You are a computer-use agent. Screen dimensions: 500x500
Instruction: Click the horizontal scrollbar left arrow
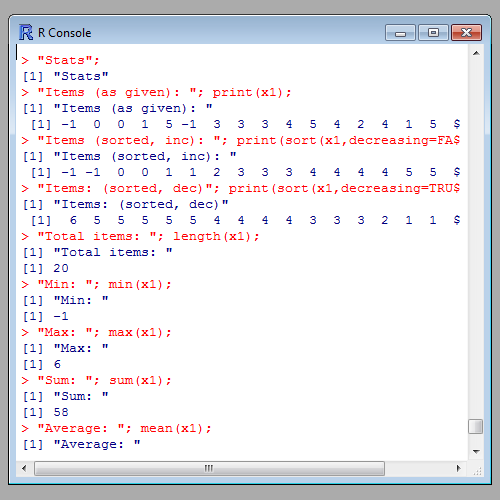tap(24, 468)
